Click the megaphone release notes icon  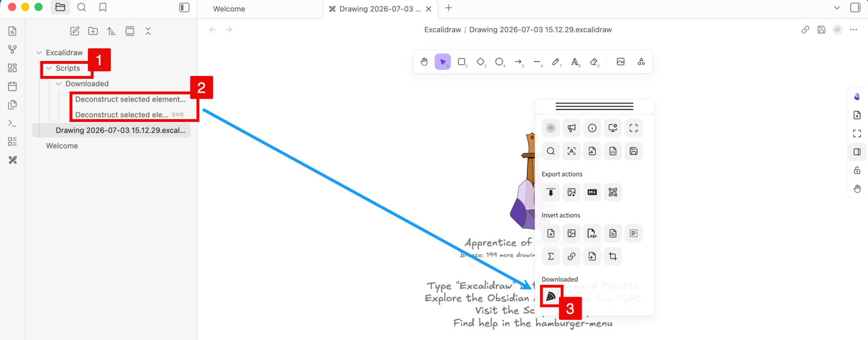pyautogui.click(x=572, y=128)
